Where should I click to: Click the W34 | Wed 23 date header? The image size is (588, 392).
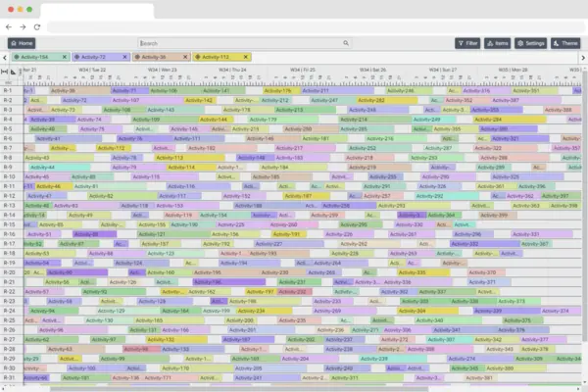[x=163, y=70]
